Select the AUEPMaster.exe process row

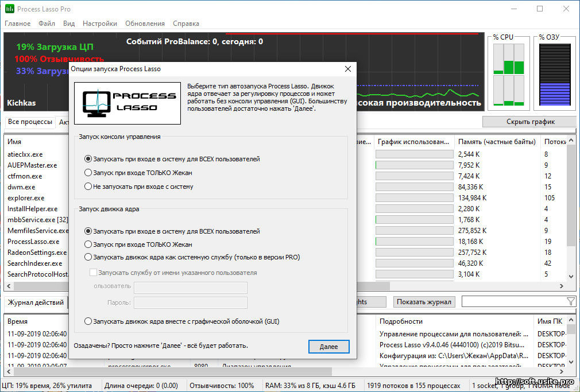point(32,165)
